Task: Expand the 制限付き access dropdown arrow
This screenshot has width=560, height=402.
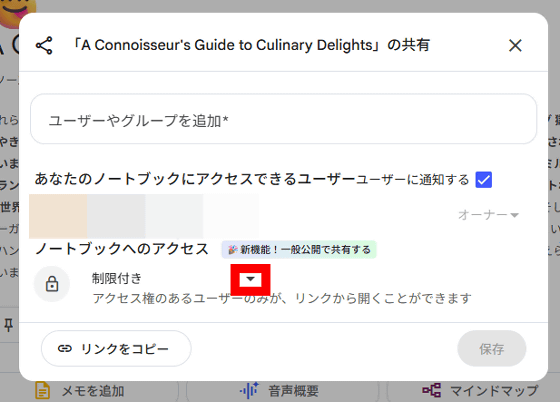Action: [x=250, y=279]
